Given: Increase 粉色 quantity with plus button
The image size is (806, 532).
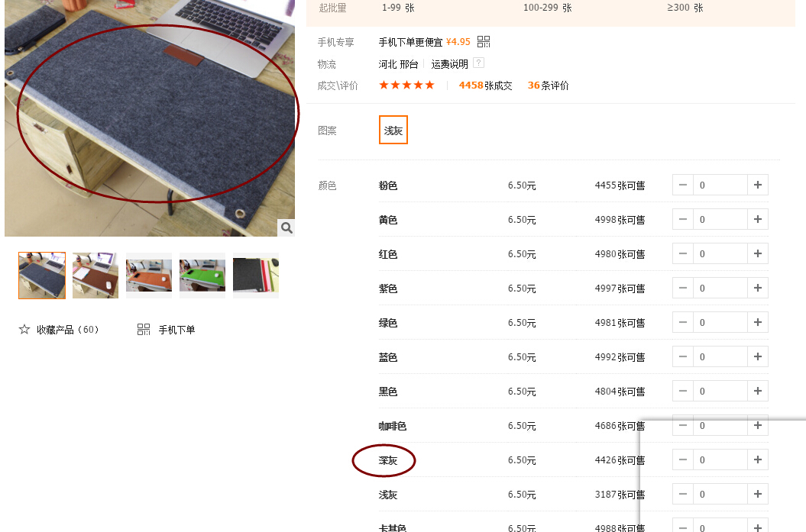Looking at the screenshot, I should [758, 185].
